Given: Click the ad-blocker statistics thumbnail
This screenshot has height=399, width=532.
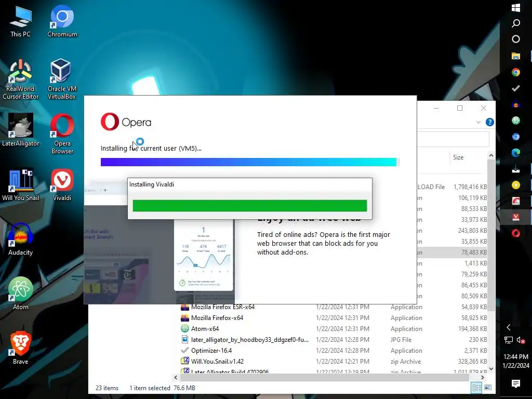Looking at the screenshot, I should tap(204, 255).
